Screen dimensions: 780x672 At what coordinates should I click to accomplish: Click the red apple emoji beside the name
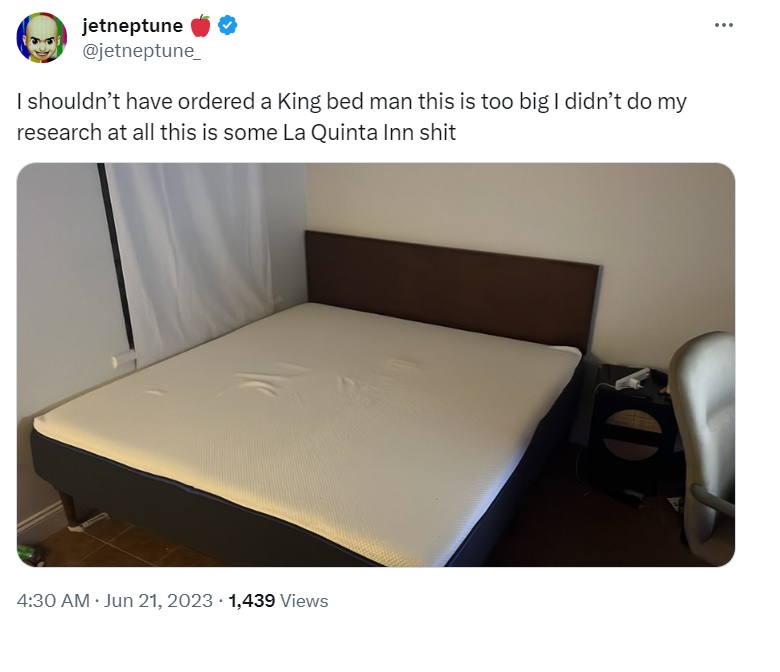(x=201, y=25)
